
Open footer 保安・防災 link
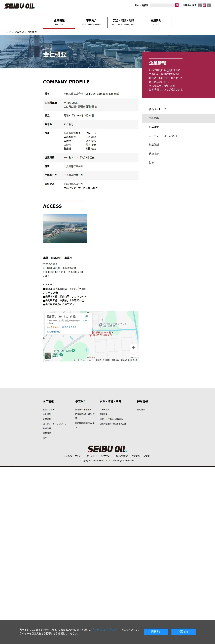pyautogui.click(x=105, y=409)
